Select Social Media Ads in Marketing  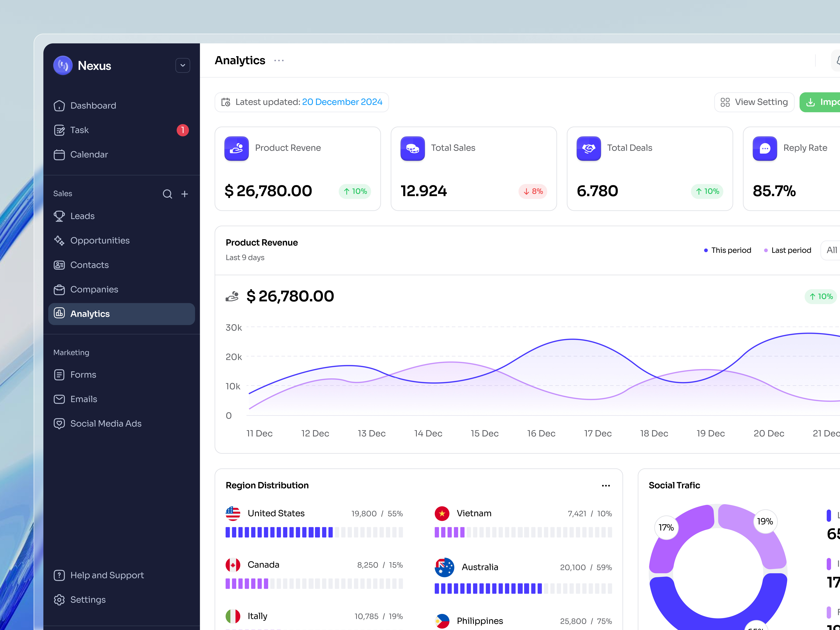[106, 423]
